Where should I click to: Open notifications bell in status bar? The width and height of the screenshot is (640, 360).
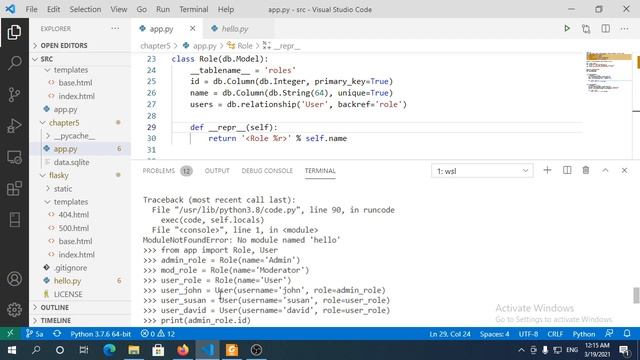point(627,333)
